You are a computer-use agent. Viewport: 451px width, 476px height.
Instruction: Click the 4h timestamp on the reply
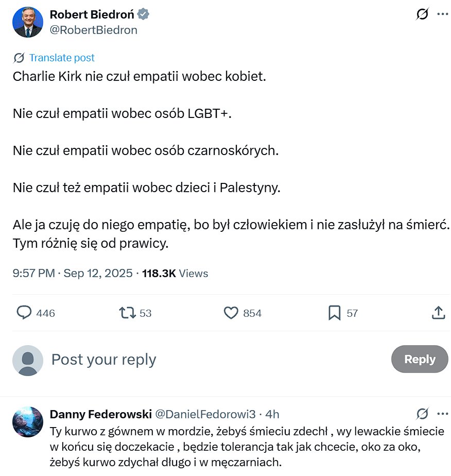pos(272,414)
